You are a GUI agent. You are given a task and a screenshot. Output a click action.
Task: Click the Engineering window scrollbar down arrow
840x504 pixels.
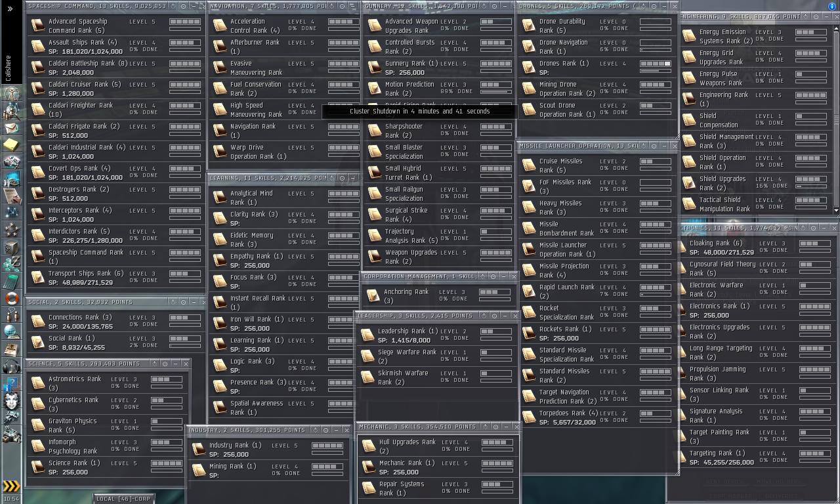click(835, 210)
